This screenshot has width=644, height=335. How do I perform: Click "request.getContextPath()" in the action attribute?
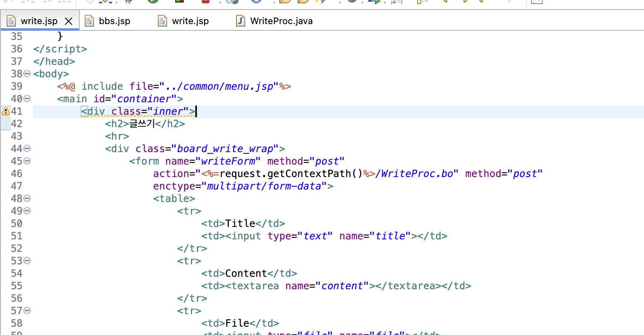291,174
